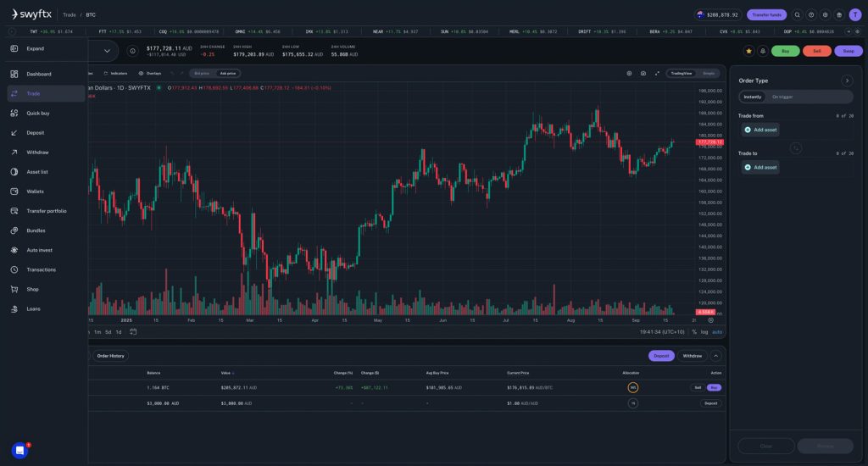Add BTC to favourites with star icon

click(x=748, y=51)
